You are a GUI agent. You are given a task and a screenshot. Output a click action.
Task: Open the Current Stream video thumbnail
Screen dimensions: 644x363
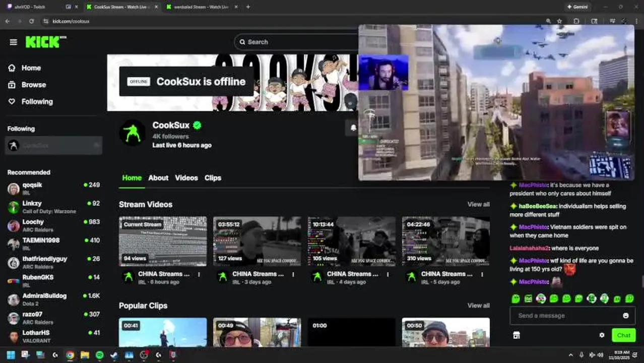coord(163,241)
